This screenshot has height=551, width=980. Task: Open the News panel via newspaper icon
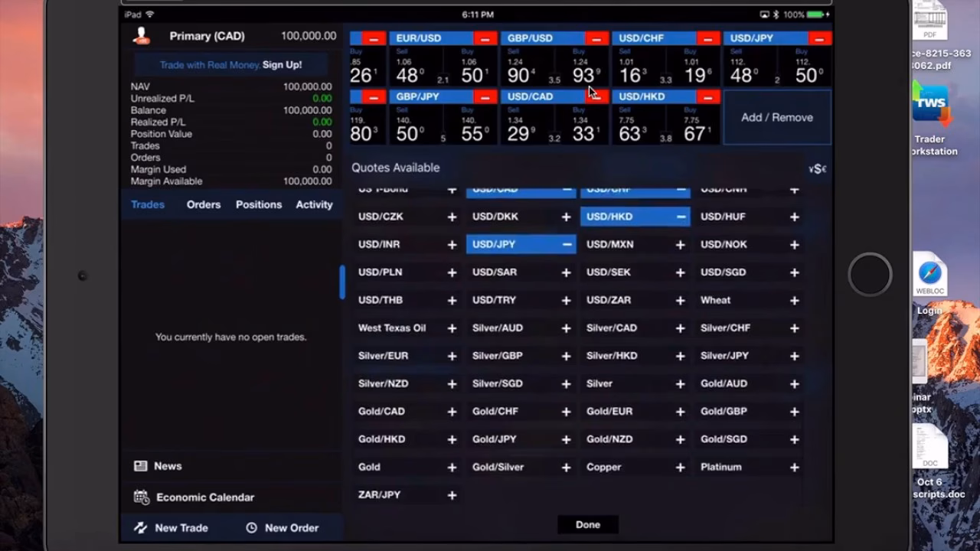click(x=141, y=465)
